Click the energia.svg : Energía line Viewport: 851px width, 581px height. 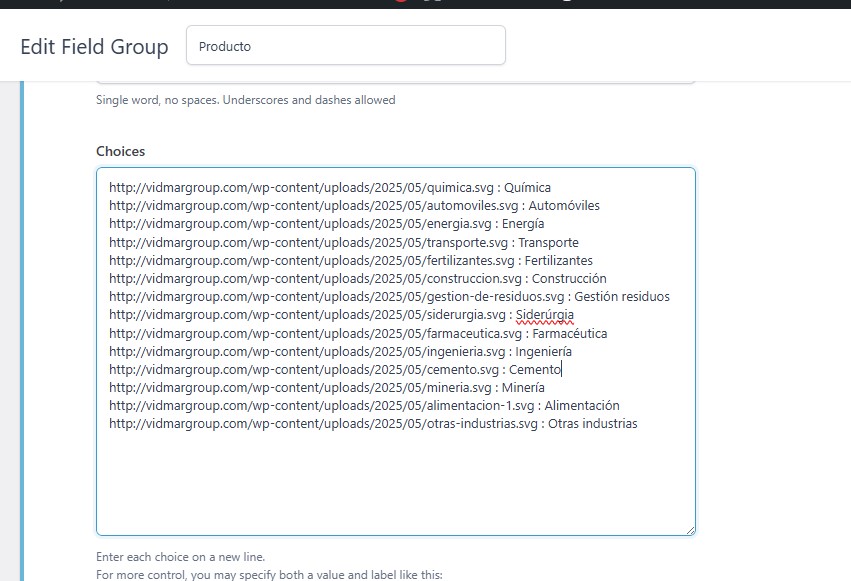coord(327,224)
